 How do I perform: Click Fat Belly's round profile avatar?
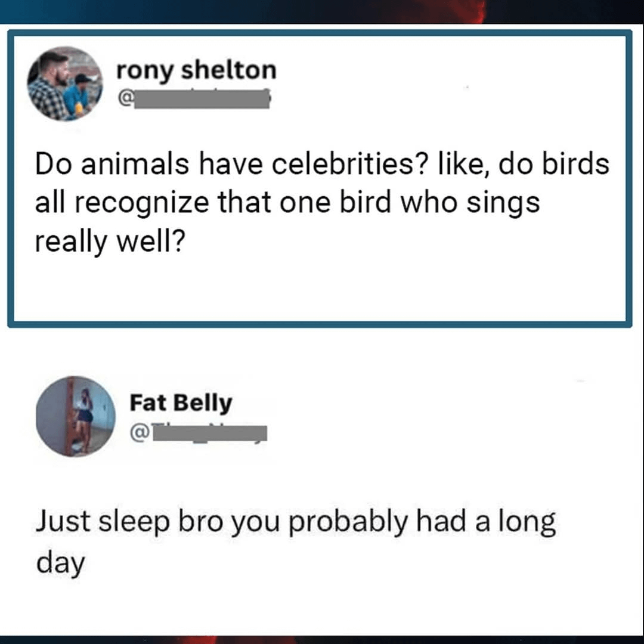pyautogui.click(x=76, y=416)
